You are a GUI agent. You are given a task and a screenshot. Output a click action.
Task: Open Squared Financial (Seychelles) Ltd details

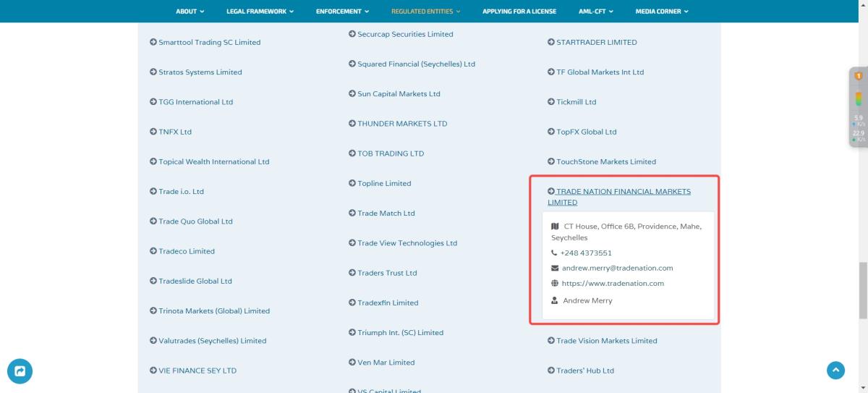(x=412, y=64)
